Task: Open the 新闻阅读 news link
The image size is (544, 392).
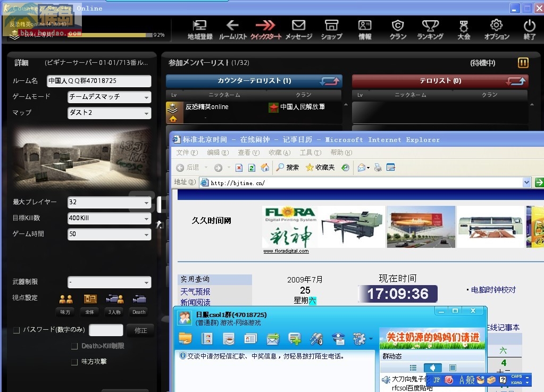Action: (195, 302)
